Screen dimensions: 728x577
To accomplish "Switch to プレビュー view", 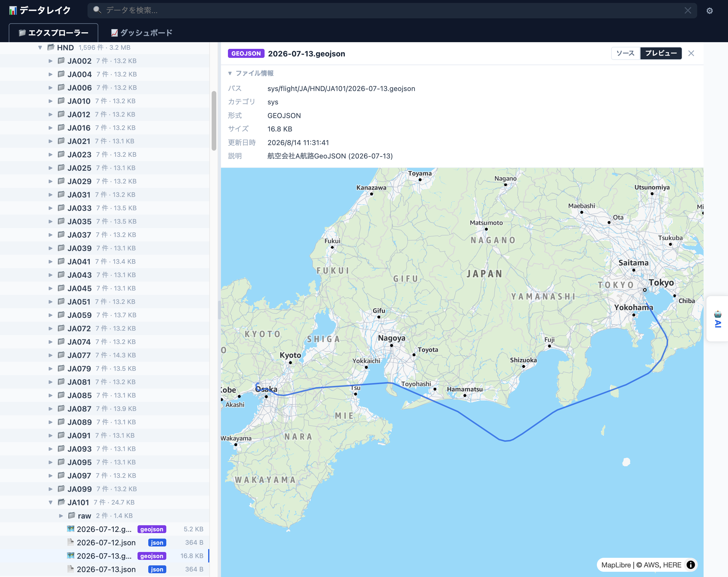I will [x=661, y=54].
